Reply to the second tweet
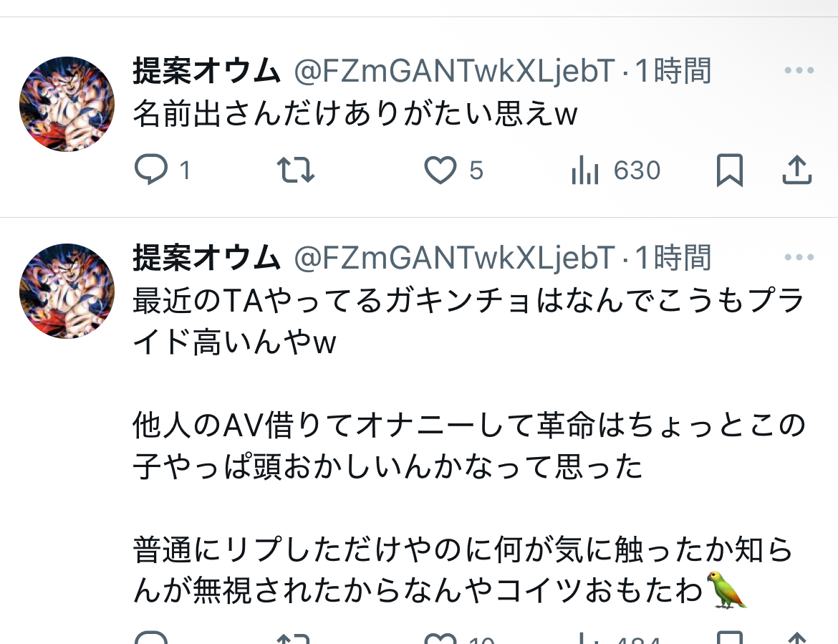 click(151, 638)
